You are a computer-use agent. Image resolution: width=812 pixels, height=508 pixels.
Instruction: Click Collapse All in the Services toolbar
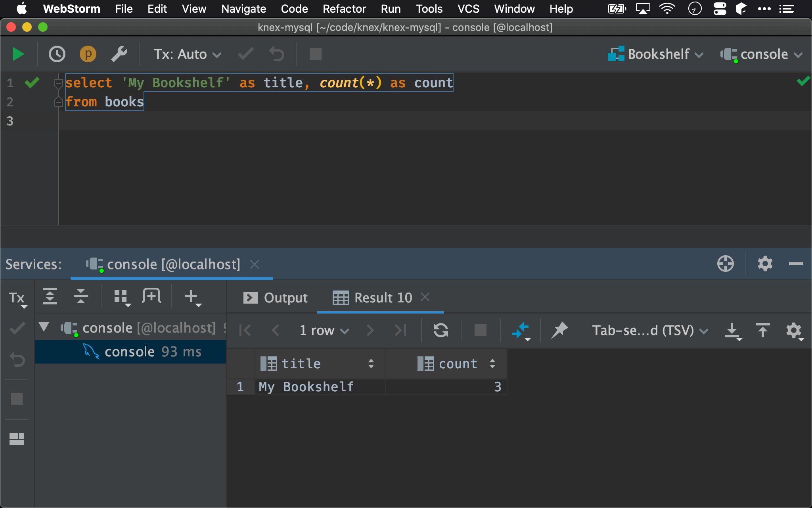[x=81, y=296]
